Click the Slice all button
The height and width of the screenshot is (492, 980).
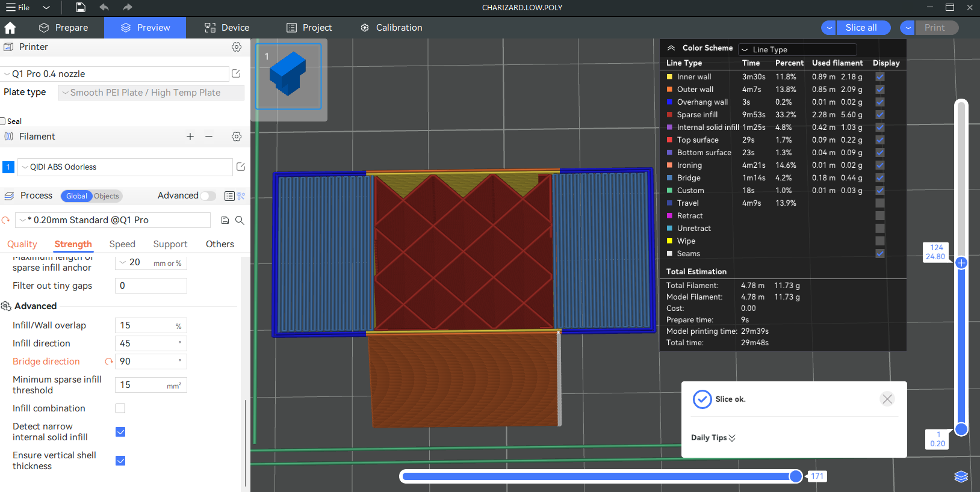(x=861, y=28)
